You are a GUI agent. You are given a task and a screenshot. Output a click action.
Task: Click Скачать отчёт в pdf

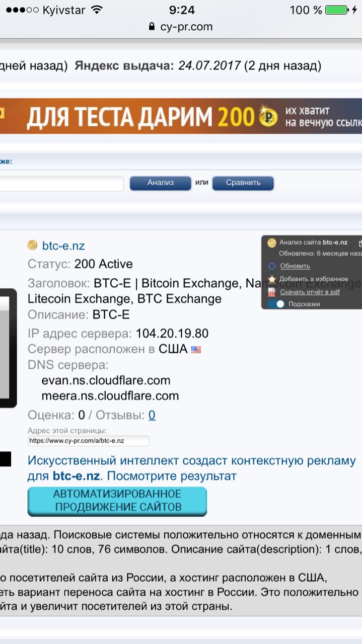(310, 292)
